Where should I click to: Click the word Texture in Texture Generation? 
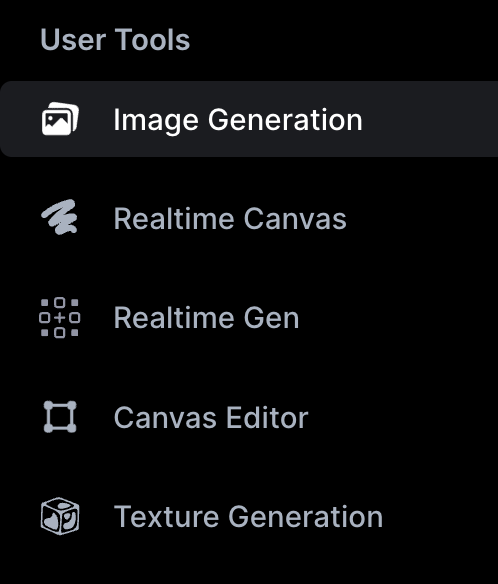click(x=166, y=517)
